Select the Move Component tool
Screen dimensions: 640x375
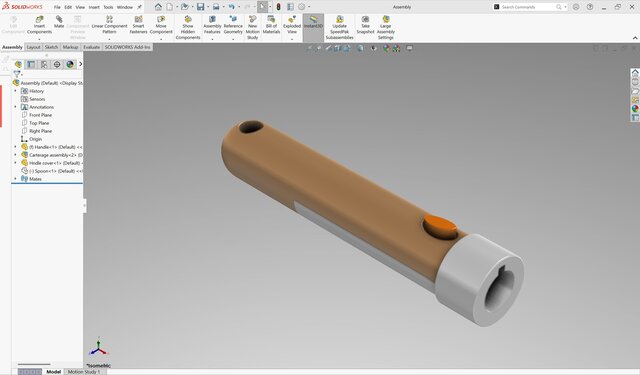click(161, 24)
